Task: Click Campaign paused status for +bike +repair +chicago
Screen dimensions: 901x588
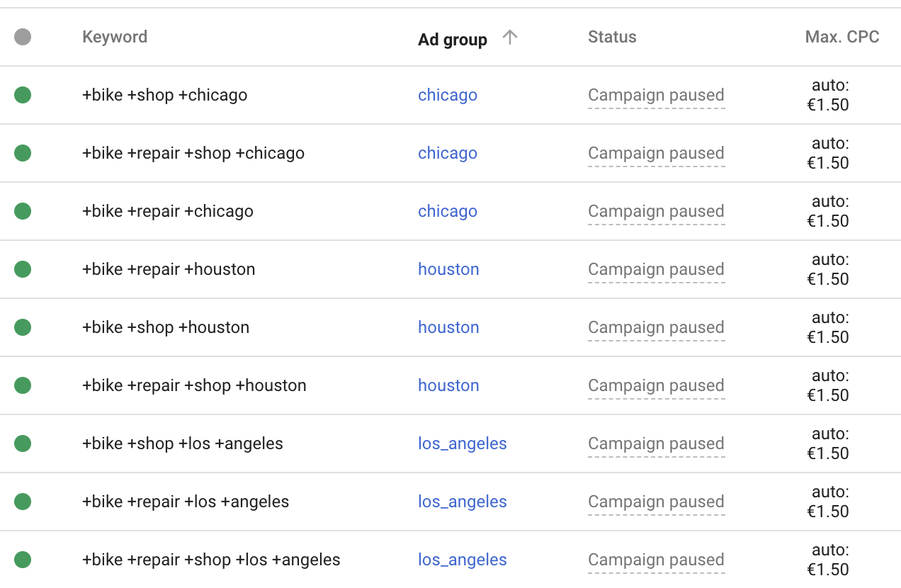Action: coord(656,211)
